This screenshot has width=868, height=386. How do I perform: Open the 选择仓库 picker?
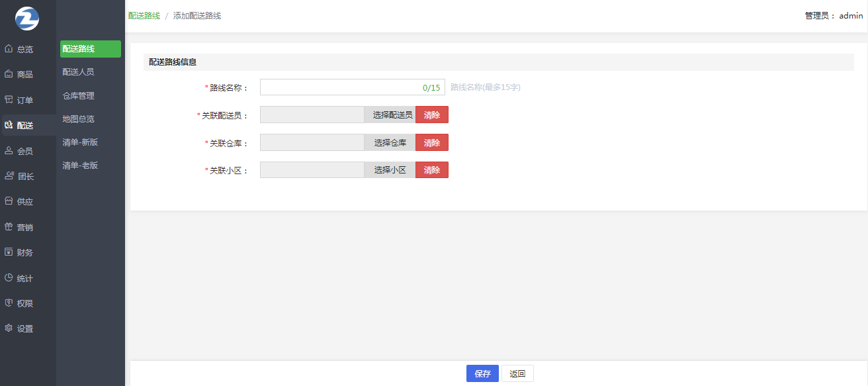pos(390,142)
